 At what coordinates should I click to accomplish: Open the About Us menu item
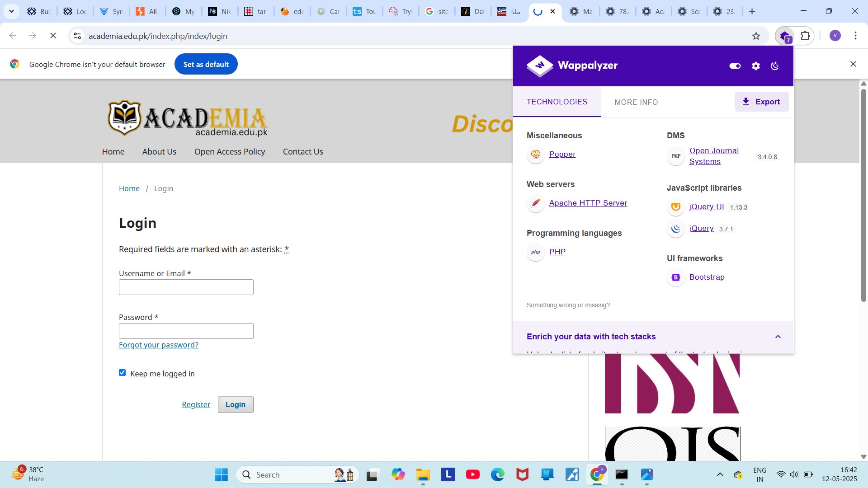tap(159, 151)
